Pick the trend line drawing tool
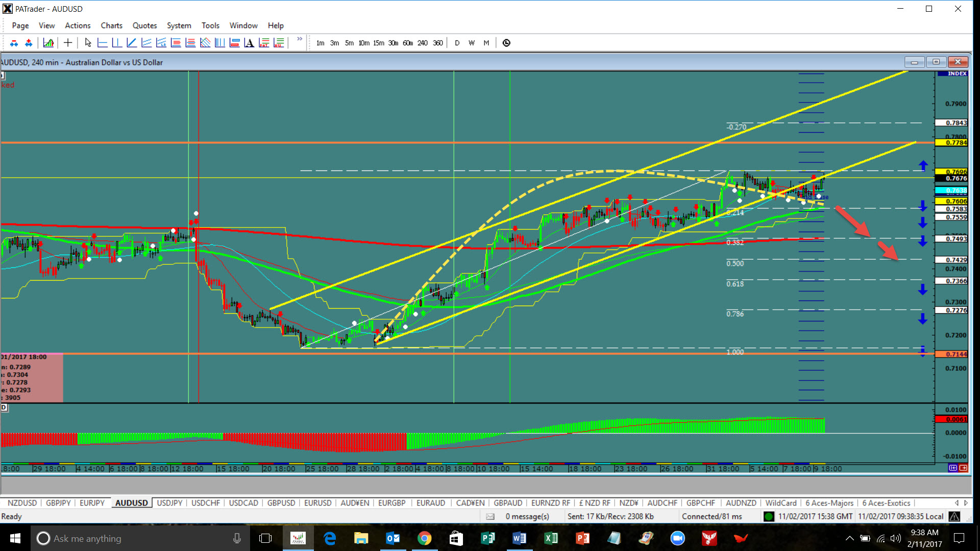The height and width of the screenshot is (551, 980). pos(132,43)
